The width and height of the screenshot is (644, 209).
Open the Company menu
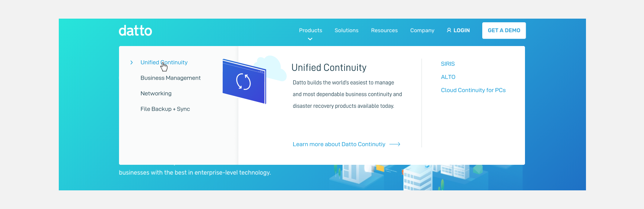422,30
